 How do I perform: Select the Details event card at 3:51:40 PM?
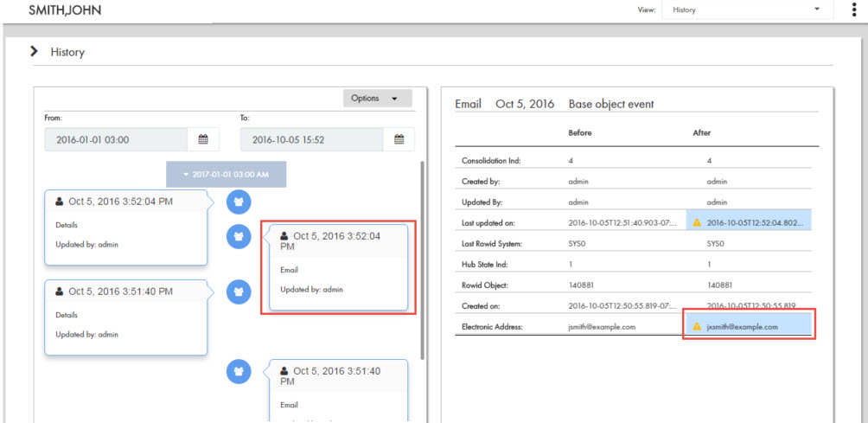(125, 317)
